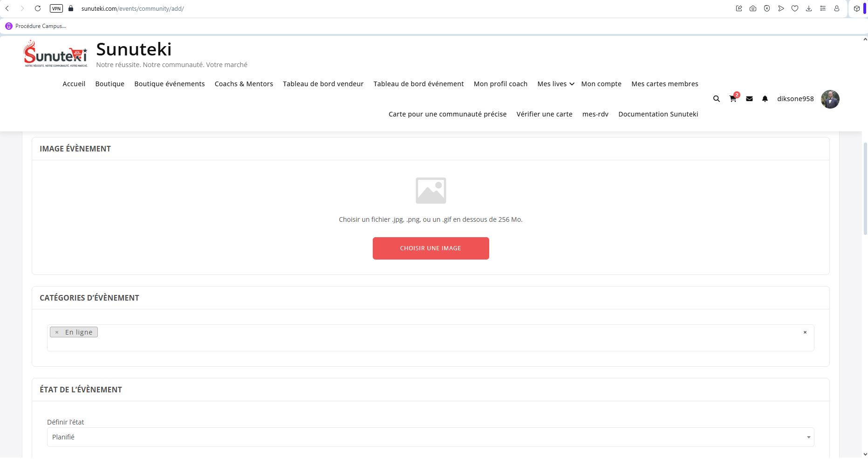Image resolution: width=868 pixels, height=459 pixels.
Task: Go to 'Boutique événements' menu item
Action: pos(169,84)
